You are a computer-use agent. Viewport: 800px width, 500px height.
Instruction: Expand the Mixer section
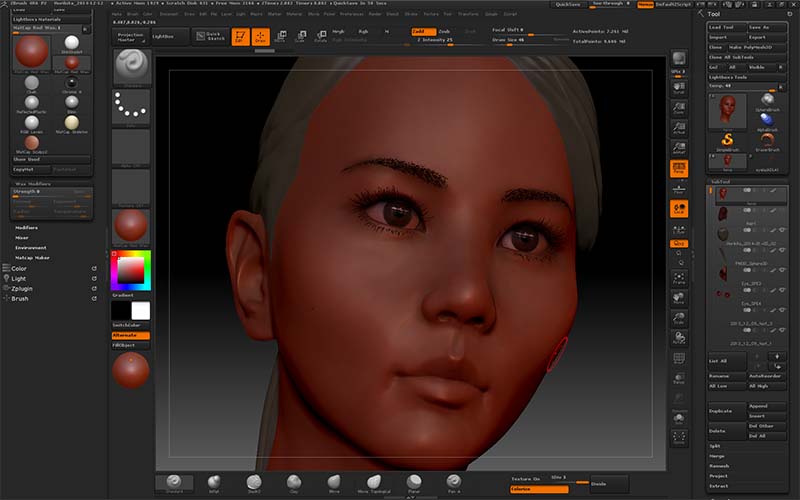(x=22, y=238)
